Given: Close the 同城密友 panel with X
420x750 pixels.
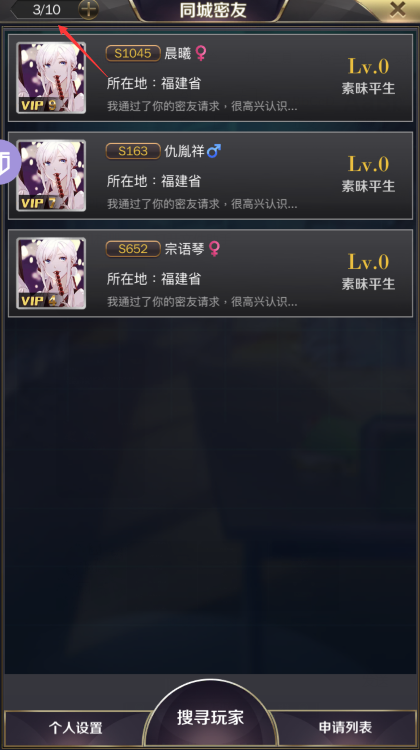Looking at the screenshot, I should pyautogui.click(x=397, y=9).
